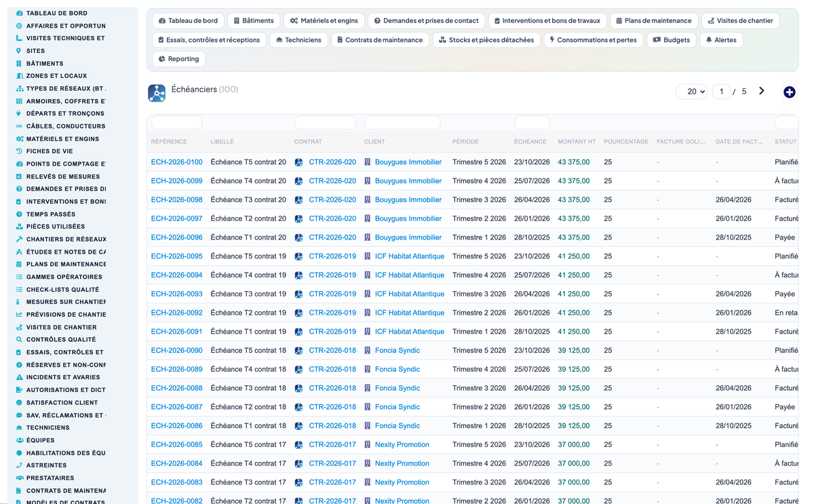Open Demandes et prises de contact tab
Image resolution: width=814 pixels, height=504 pixels.
point(427,21)
